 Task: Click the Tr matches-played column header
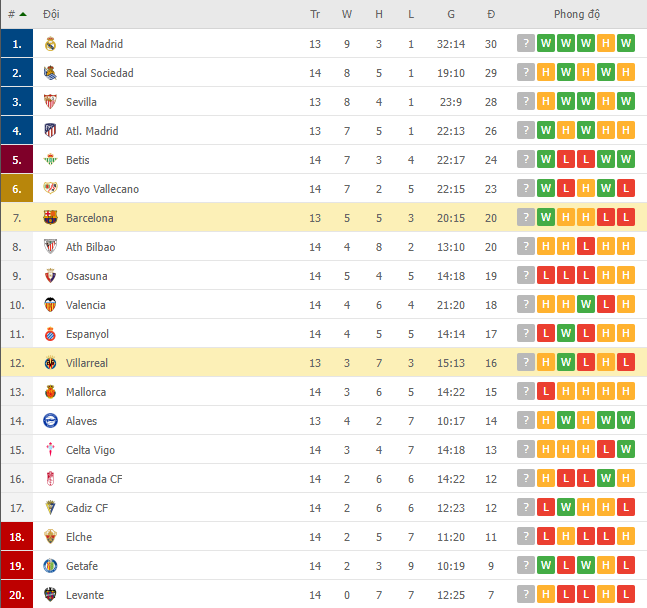click(315, 14)
